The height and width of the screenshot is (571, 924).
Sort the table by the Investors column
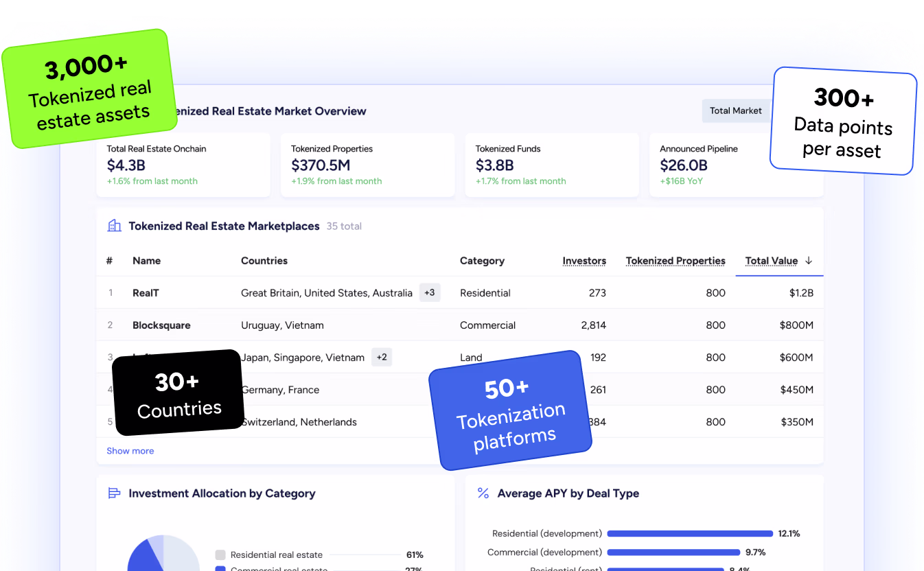point(584,261)
